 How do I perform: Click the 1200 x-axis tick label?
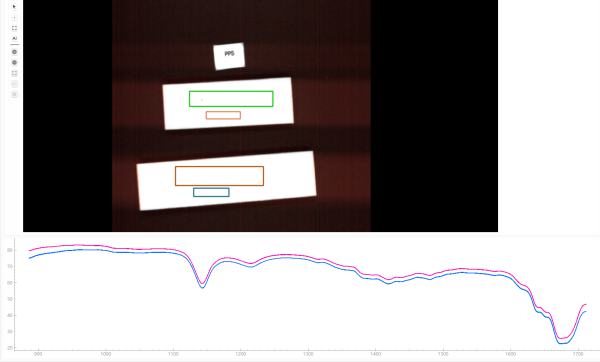[241, 354]
